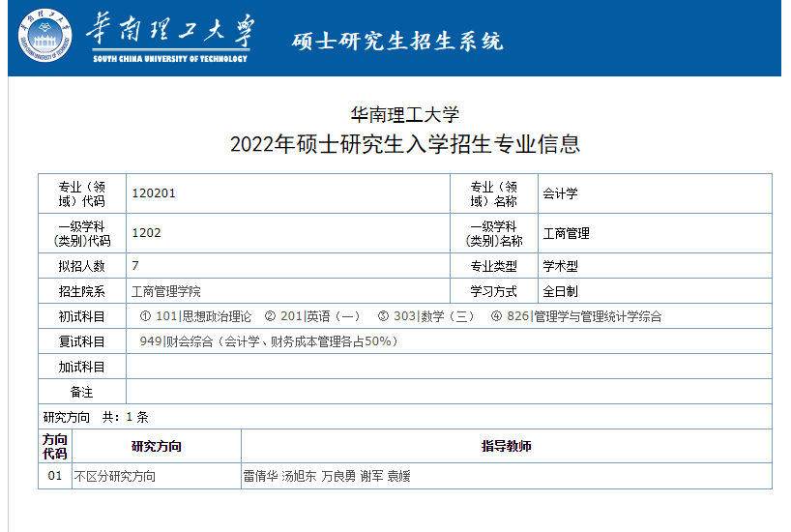791x532 pixels.
Task: Select the 华南理工大学 heading text
Action: point(404,114)
